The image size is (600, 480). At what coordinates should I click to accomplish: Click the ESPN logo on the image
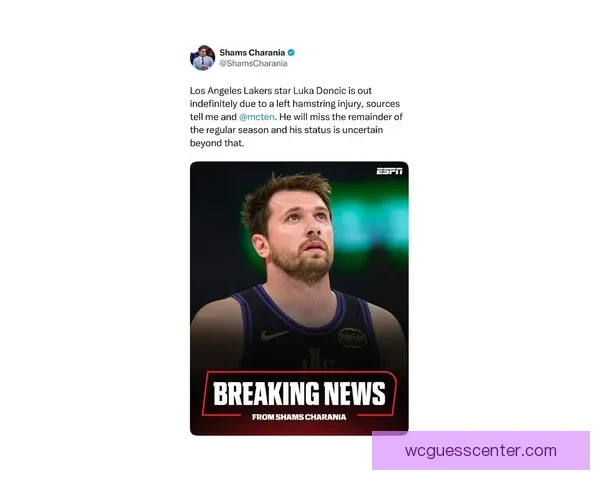click(389, 171)
